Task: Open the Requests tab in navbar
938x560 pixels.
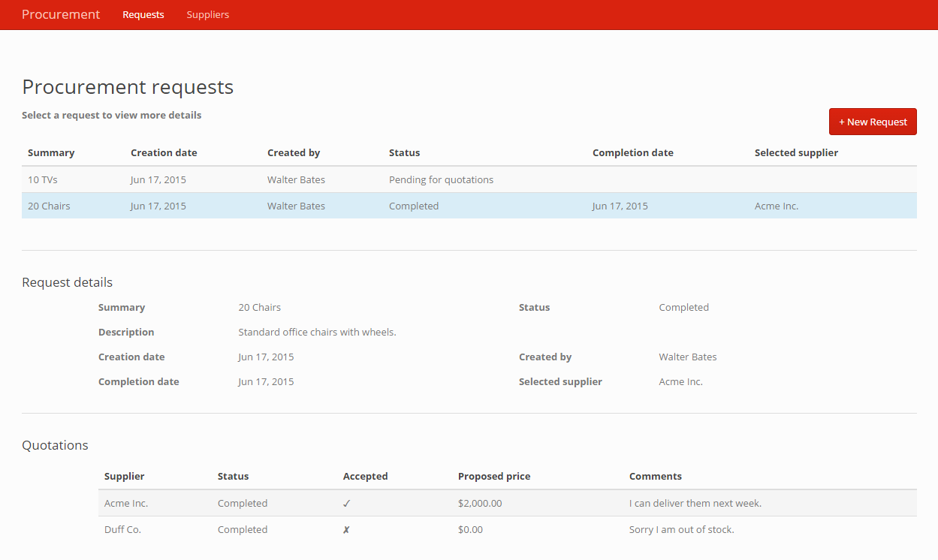Action: 143,15
